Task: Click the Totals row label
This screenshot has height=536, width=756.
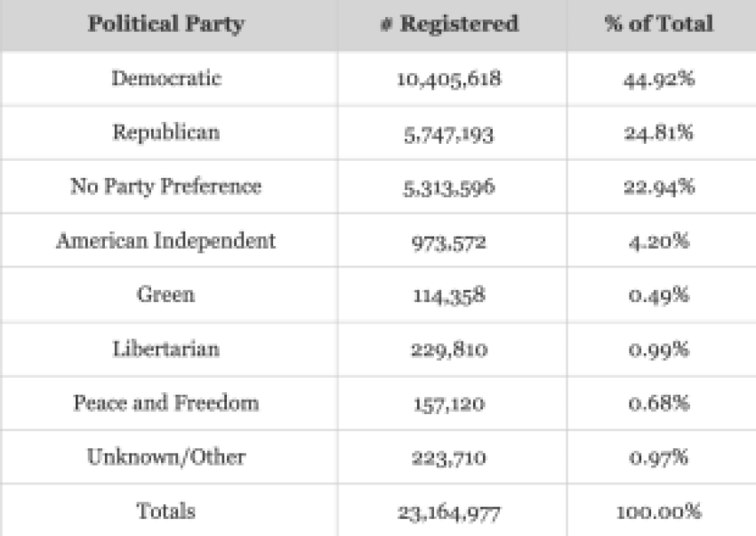Action: pos(165,511)
